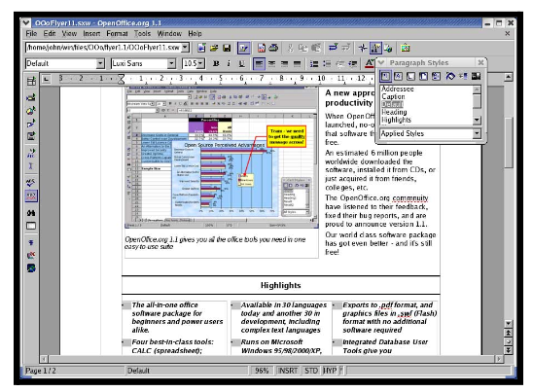Open the Format menu
Viewport: 533px width, 392px height.
click(x=117, y=34)
